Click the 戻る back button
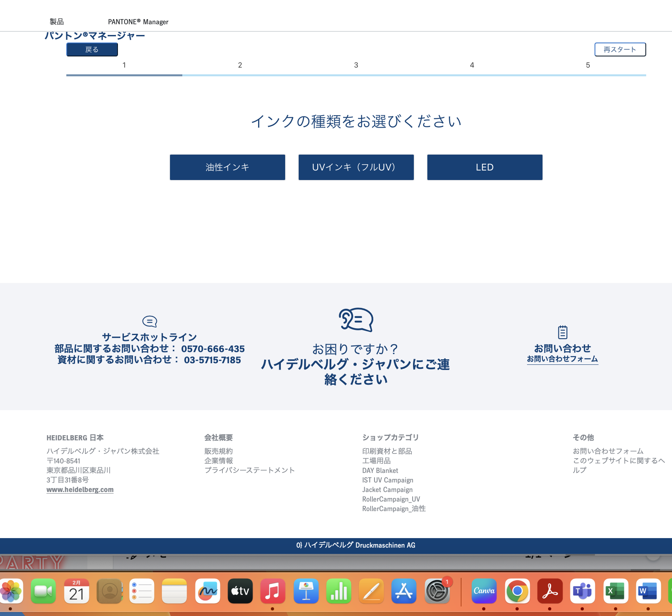Viewport: 672px width, 616px height. click(x=92, y=50)
